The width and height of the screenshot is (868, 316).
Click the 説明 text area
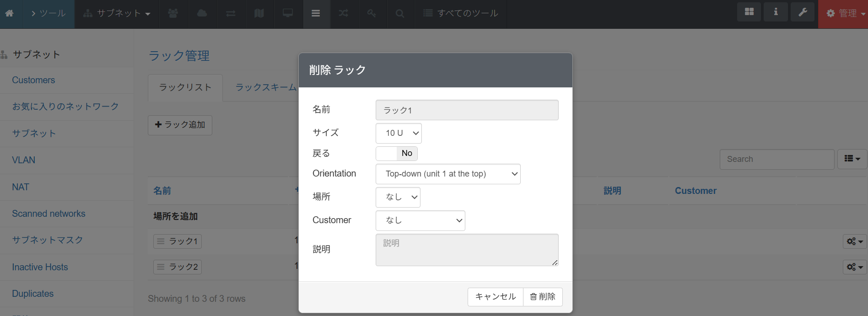467,250
